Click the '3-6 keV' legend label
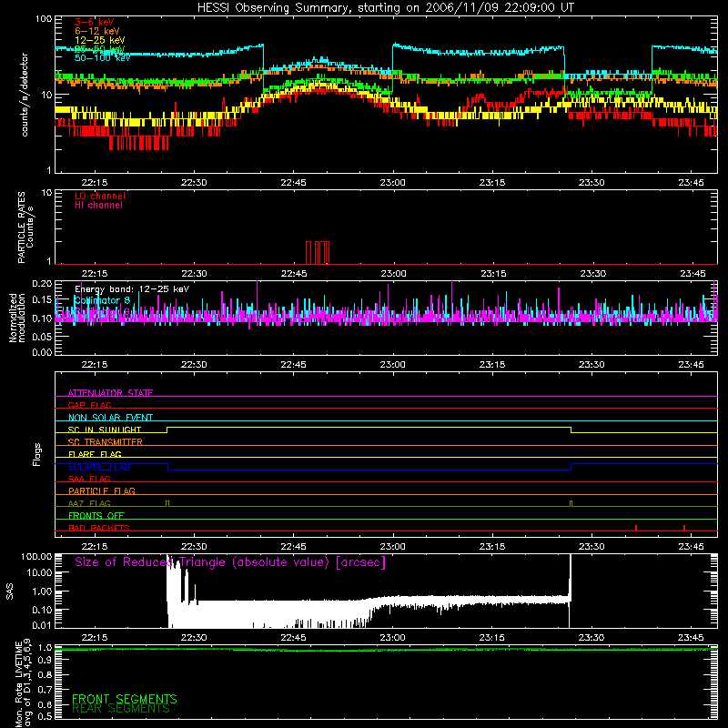Image resolution: width=728 pixels, height=728 pixels. [x=95, y=22]
